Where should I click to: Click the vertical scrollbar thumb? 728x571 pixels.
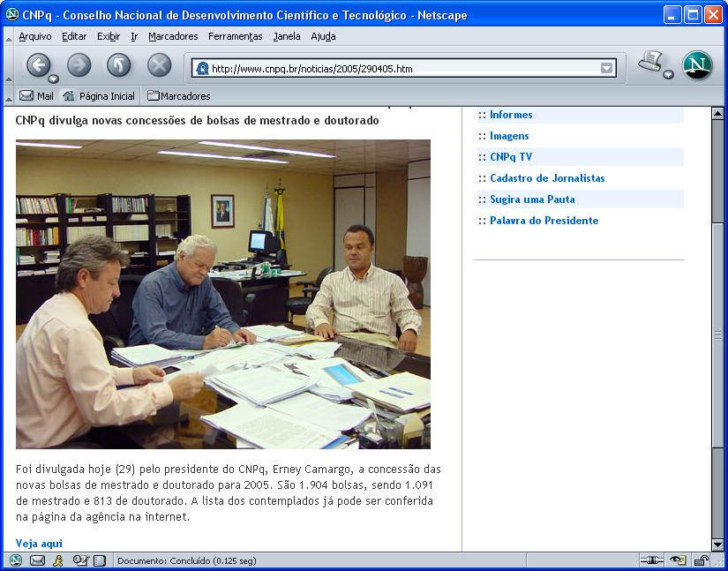pyautogui.click(x=717, y=334)
